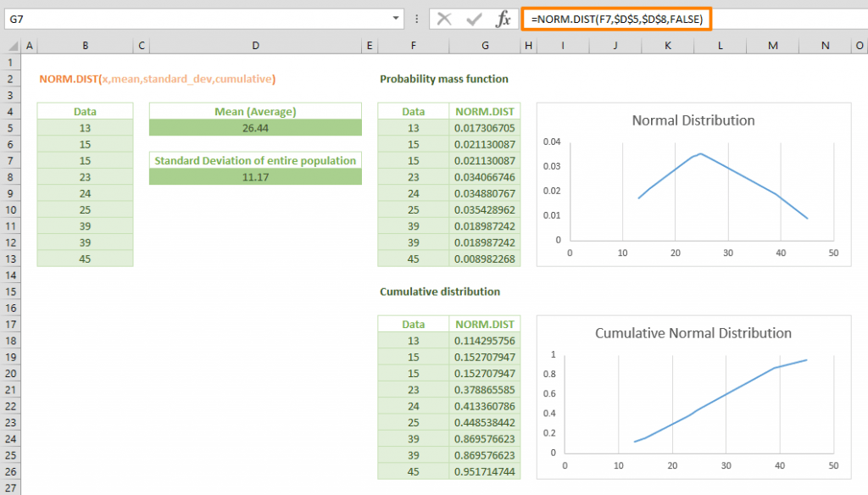Click the Cancel (X) formula icon
868x495 pixels.
[444, 19]
